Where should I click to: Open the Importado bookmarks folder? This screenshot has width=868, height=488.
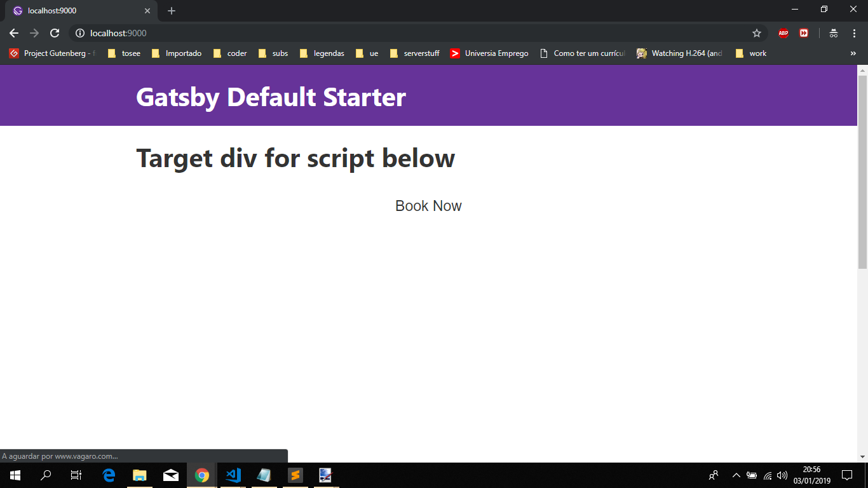tap(177, 53)
